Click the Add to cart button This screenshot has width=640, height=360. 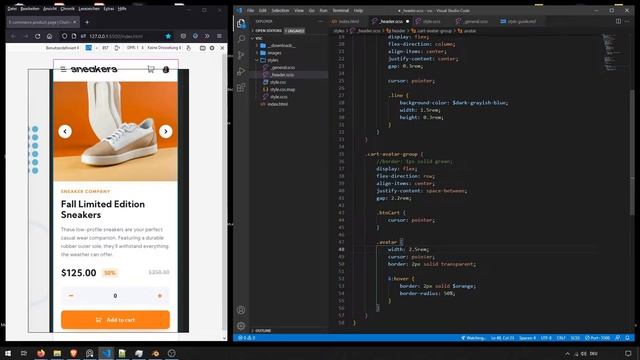point(116,320)
